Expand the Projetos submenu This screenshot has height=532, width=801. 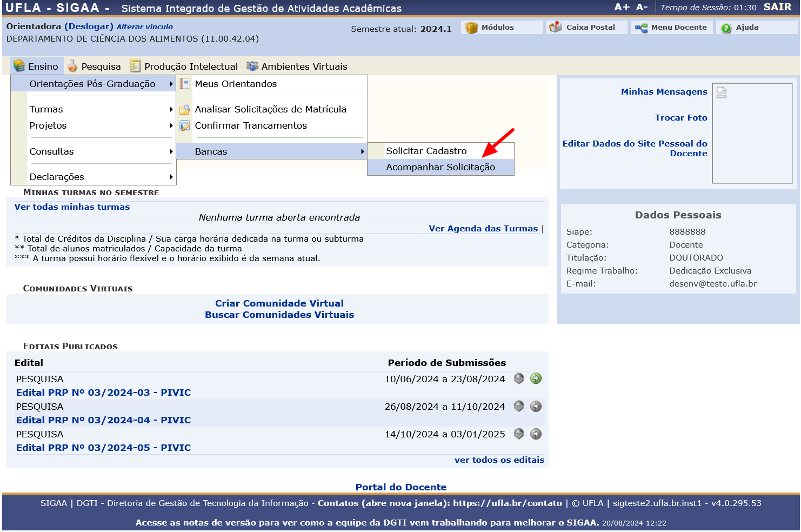click(x=93, y=125)
